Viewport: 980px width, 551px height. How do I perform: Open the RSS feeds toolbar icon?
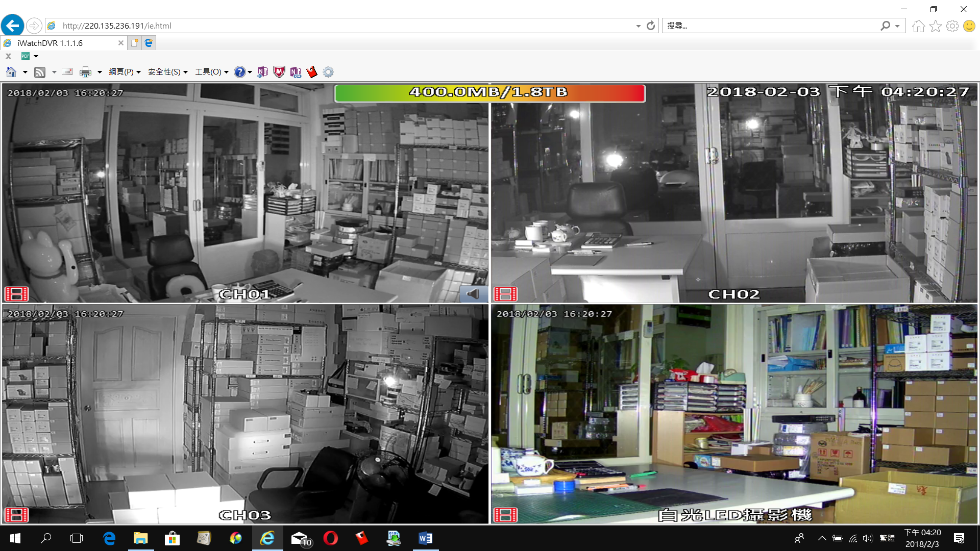(x=40, y=72)
